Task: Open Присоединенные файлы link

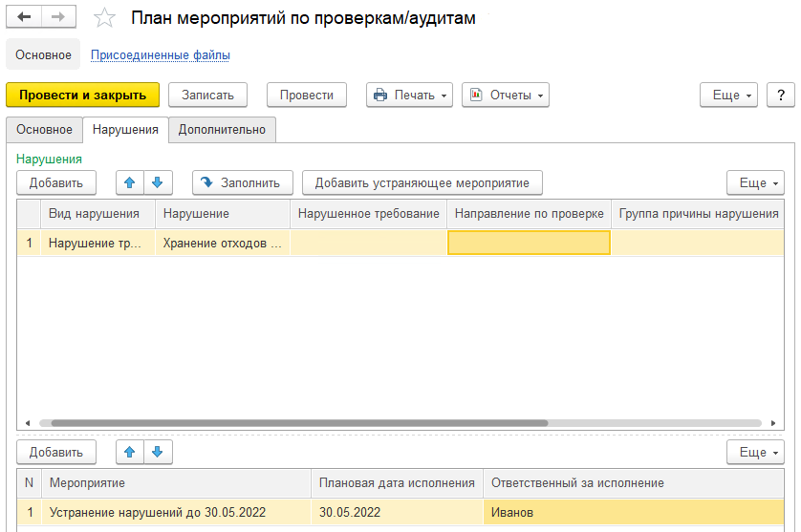Action: (x=161, y=54)
